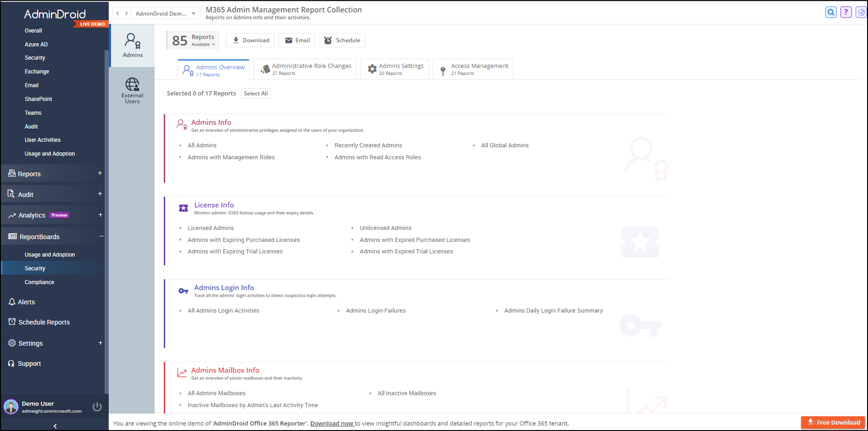868x431 pixels.
Task: Open the Download now link
Action: (x=332, y=423)
